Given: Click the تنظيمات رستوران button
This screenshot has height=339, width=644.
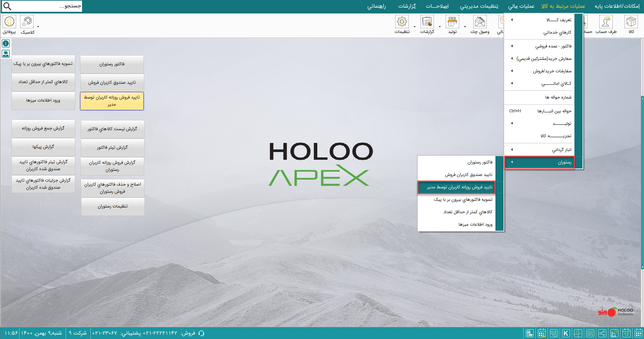Looking at the screenshot, I should coord(113,206).
